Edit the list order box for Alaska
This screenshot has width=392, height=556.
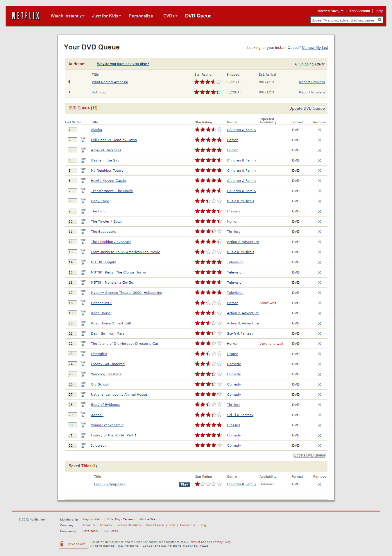[72, 130]
